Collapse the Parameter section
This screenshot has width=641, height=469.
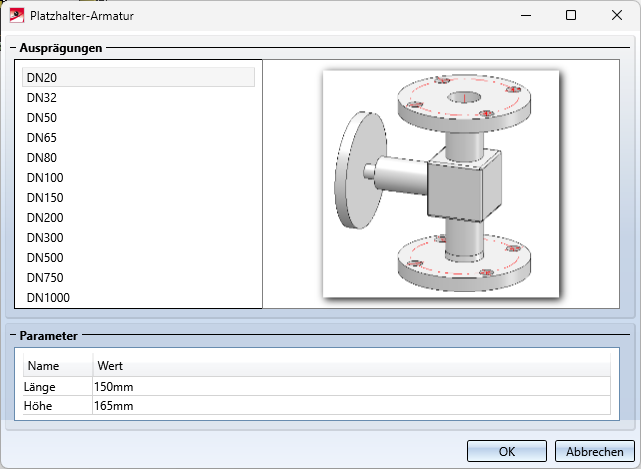(13, 336)
